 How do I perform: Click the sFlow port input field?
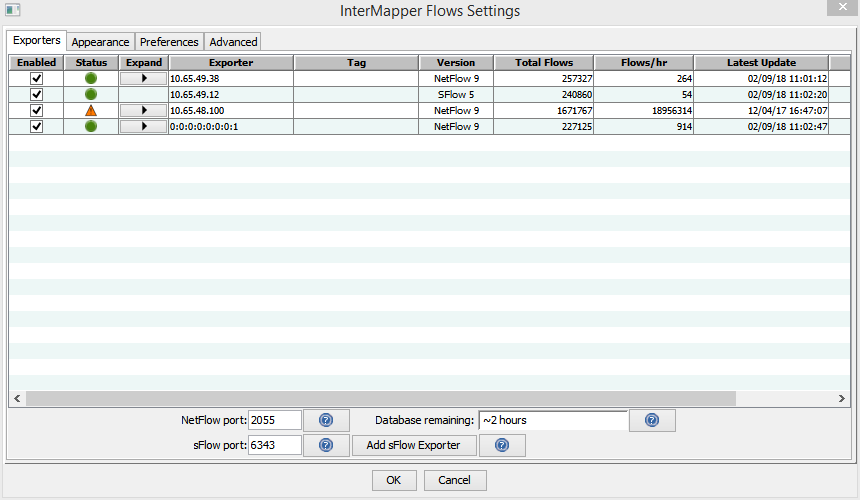point(275,445)
